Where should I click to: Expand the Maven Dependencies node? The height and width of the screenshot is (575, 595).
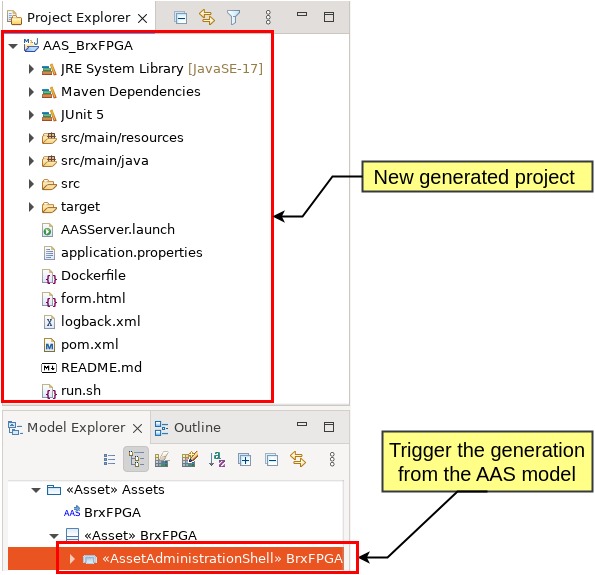31,92
